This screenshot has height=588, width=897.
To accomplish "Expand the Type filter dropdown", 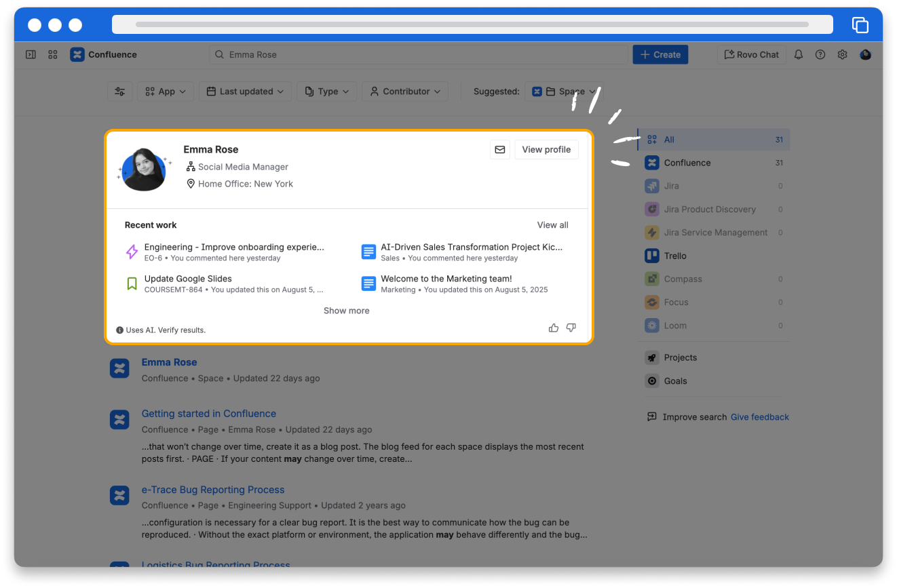I will 327,92.
